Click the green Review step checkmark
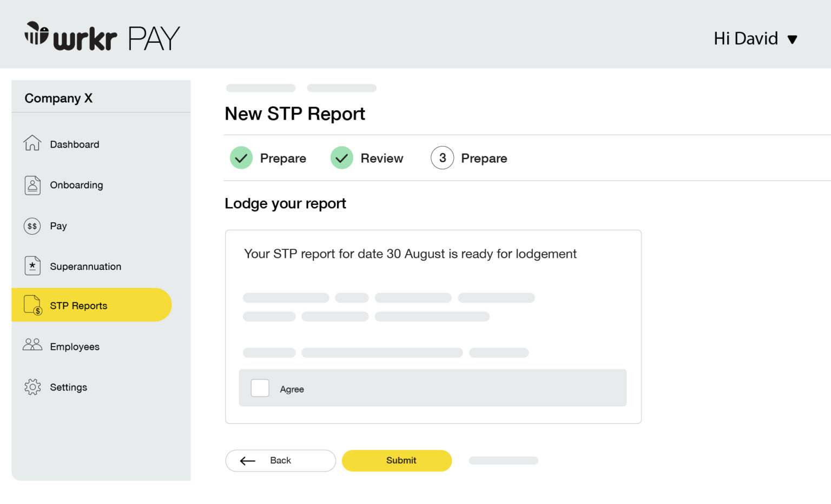The width and height of the screenshot is (831, 504). [341, 157]
